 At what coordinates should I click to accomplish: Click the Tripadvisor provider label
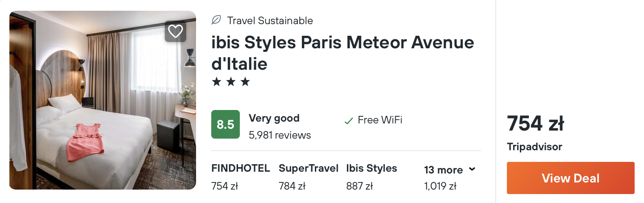click(x=534, y=147)
